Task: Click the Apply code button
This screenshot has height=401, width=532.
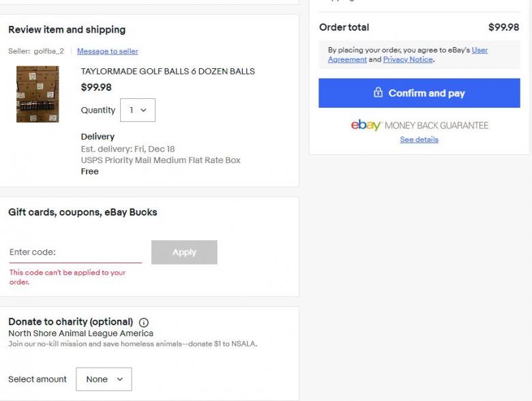Action: point(184,252)
